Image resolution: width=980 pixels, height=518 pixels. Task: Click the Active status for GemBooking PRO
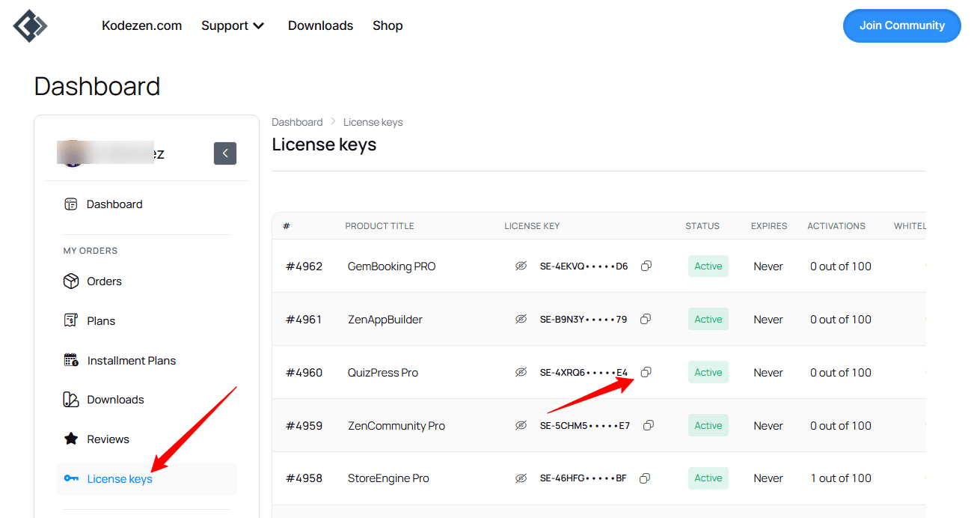click(708, 266)
